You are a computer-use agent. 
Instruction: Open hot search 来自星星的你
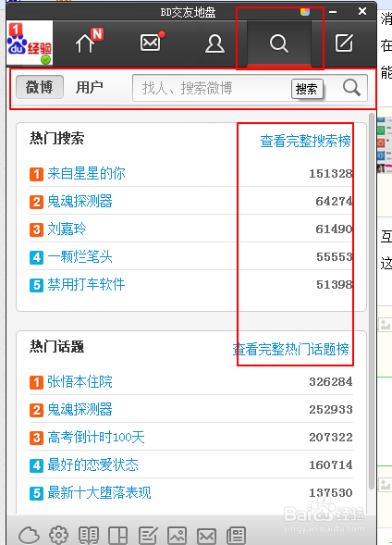(86, 173)
